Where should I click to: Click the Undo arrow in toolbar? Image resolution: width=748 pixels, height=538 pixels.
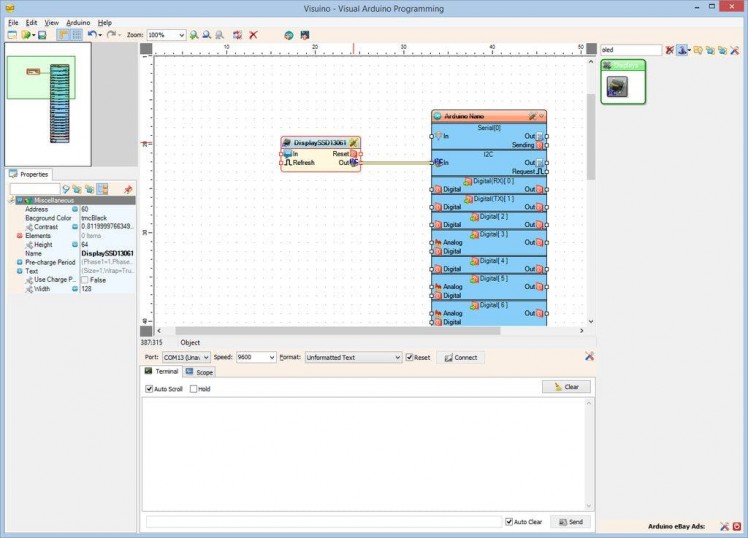coord(91,35)
